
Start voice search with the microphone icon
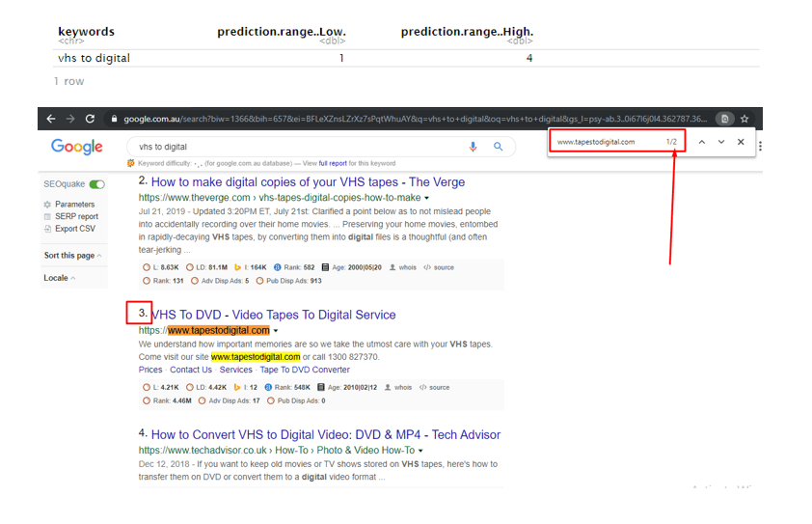coord(473,147)
